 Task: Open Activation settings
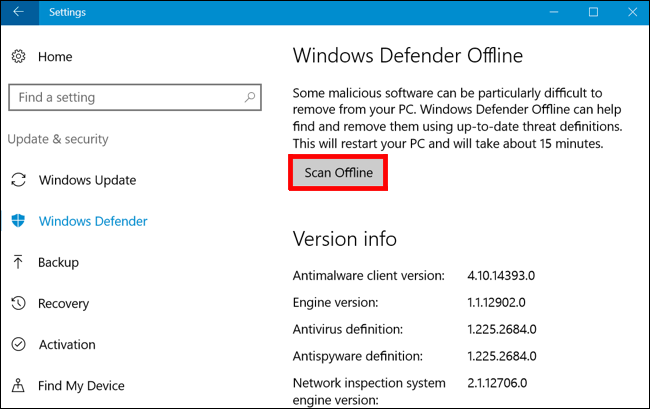click(x=67, y=344)
